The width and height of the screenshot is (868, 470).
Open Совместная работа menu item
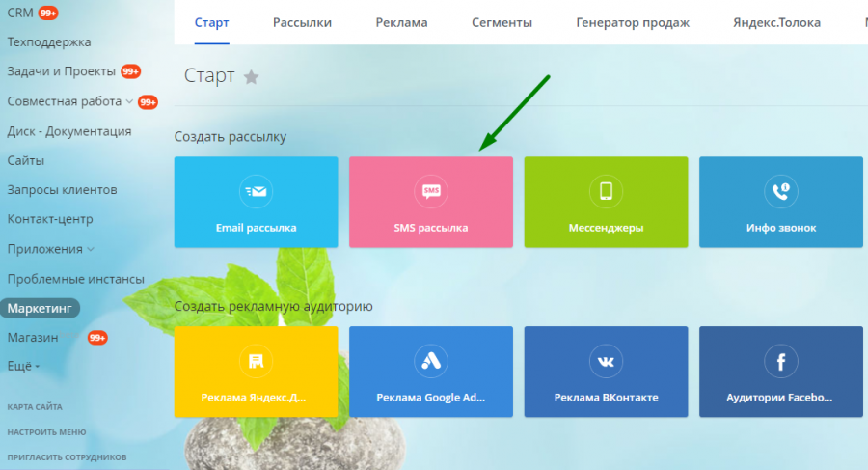(65, 101)
